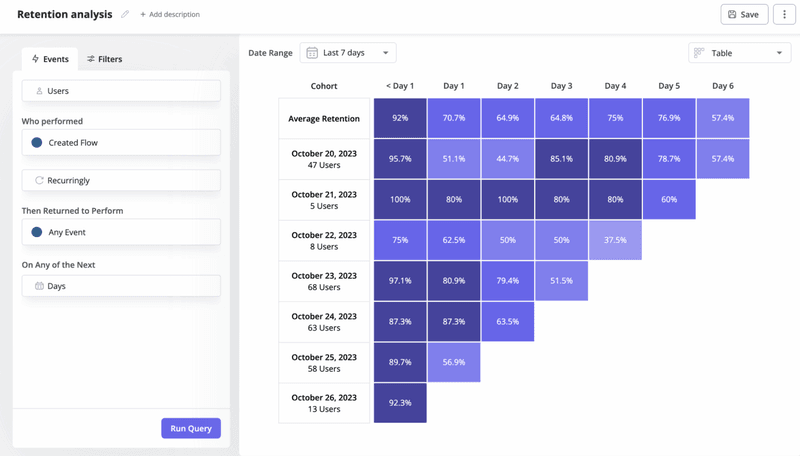
Task: Click the pencil icon beside Retention analysis title
Action: (x=125, y=15)
